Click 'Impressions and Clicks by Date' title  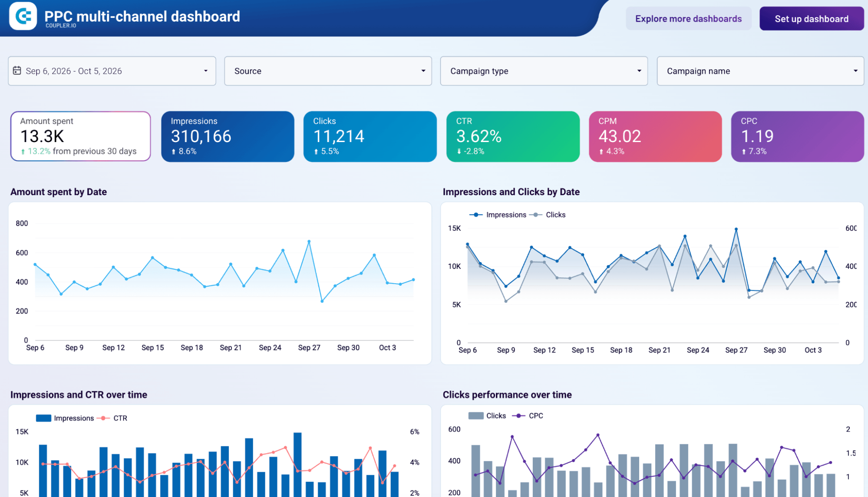pyautogui.click(x=511, y=192)
